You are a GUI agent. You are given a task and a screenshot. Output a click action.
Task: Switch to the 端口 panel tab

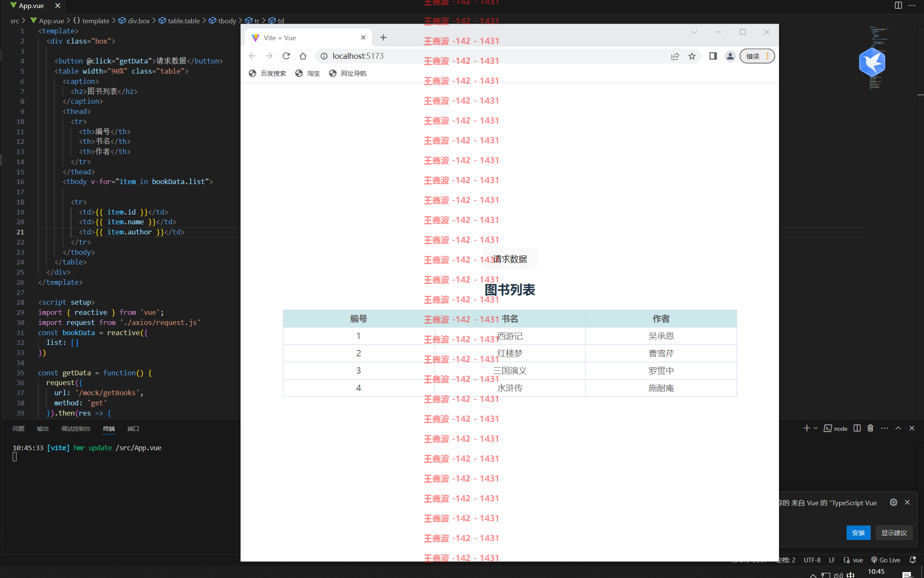click(x=133, y=429)
